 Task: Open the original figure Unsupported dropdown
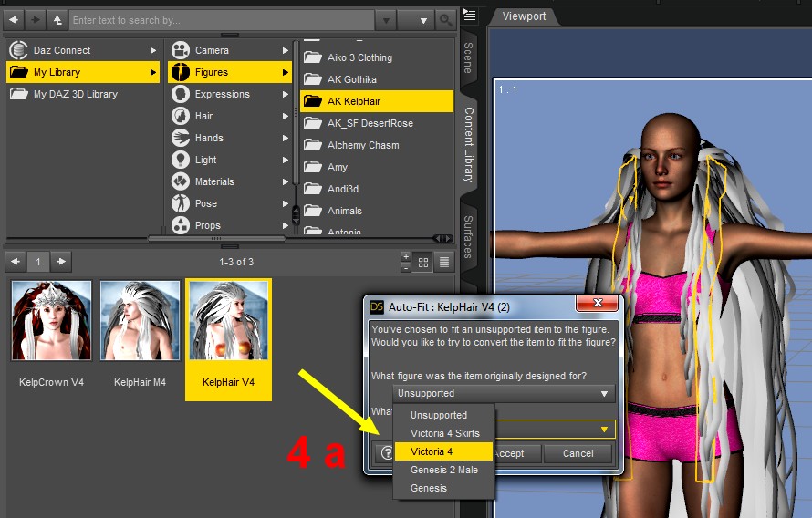[x=504, y=393]
